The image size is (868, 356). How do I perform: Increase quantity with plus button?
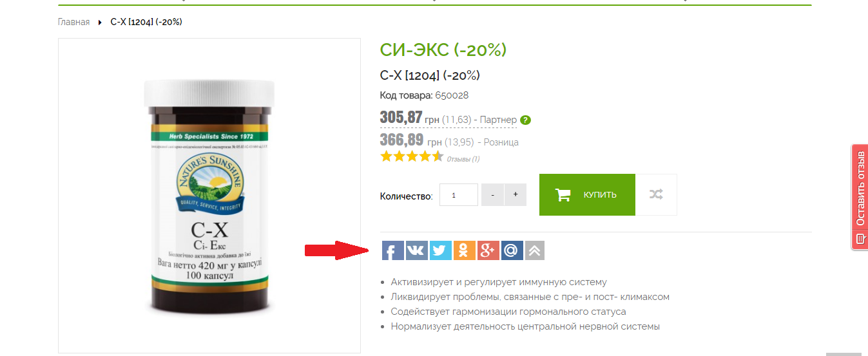(x=516, y=194)
